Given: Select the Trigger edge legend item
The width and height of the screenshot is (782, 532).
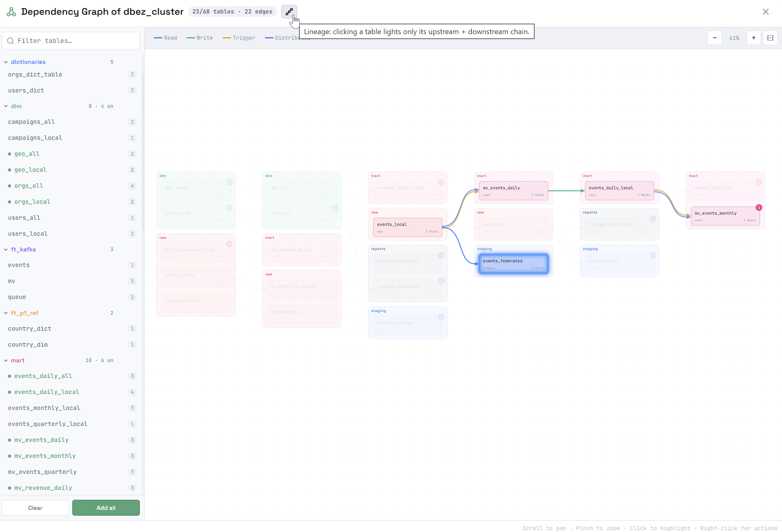Looking at the screenshot, I should click(x=239, y=38).
